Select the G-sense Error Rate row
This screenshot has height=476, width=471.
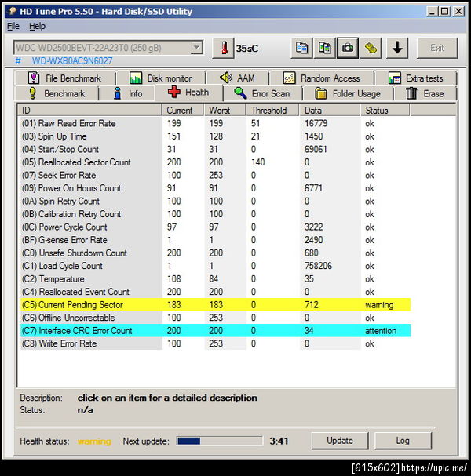click(x=215, y=240)
